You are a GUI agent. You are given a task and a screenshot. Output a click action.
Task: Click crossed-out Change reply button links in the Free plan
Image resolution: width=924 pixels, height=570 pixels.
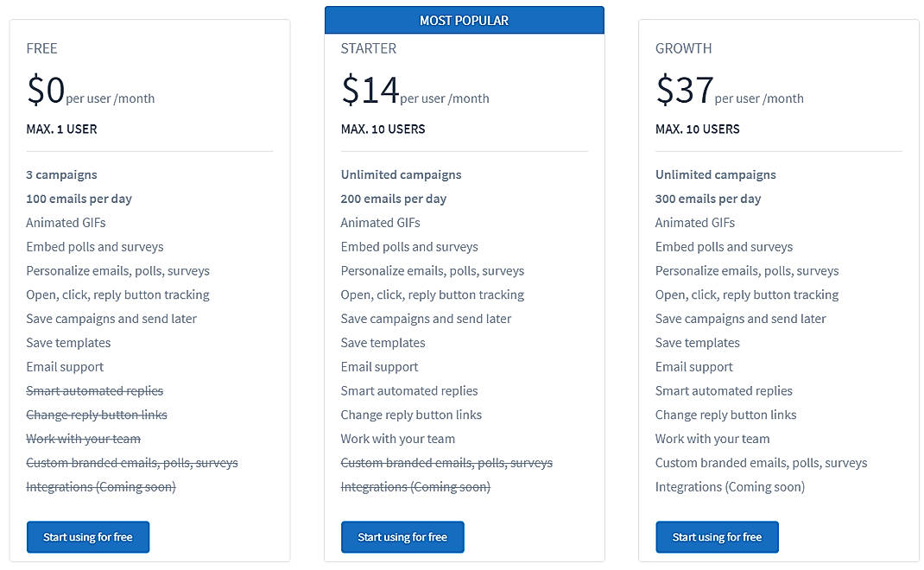97,415
